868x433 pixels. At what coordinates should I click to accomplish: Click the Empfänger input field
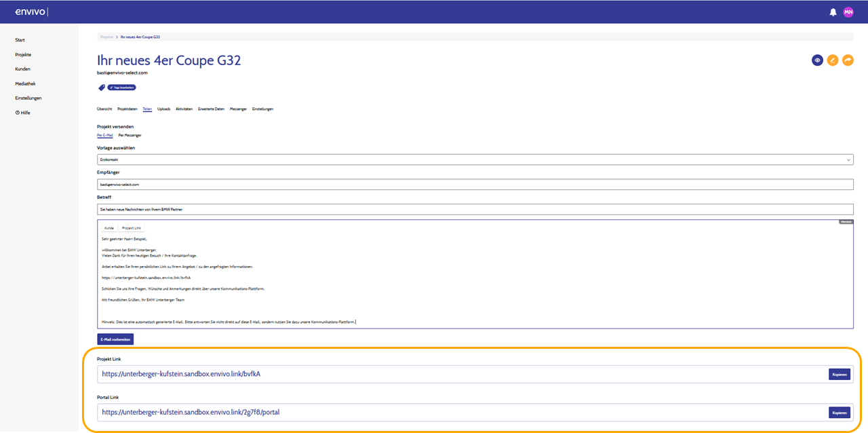coord(475,184)
